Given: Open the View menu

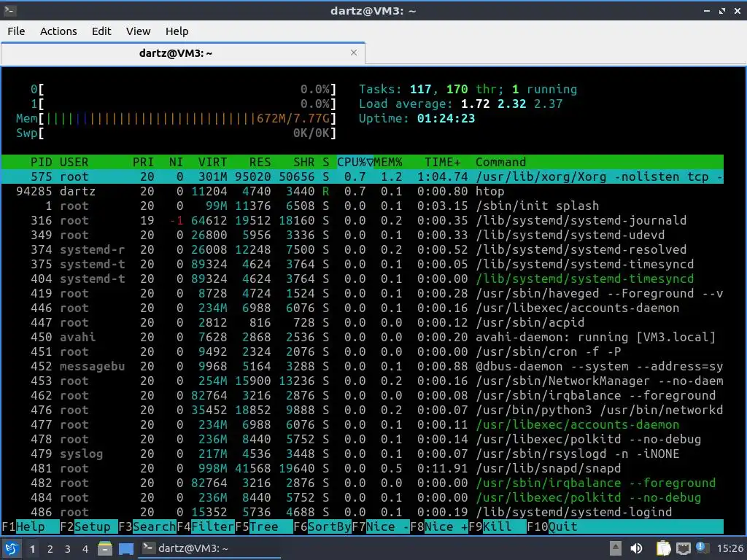Looking at the screenshot, I should coord(138,31).
